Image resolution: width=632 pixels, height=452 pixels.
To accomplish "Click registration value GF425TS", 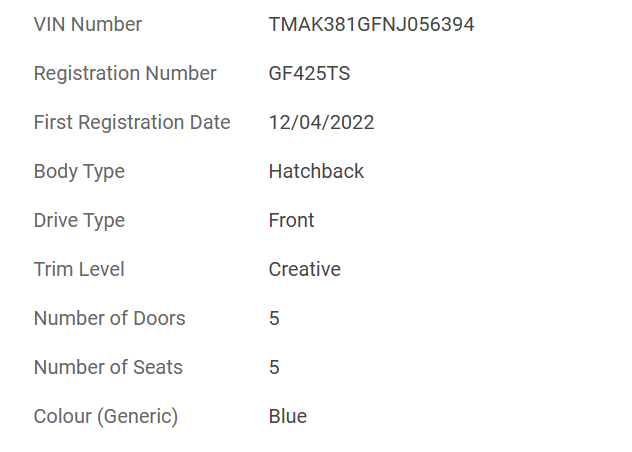I will pos(309,74).
